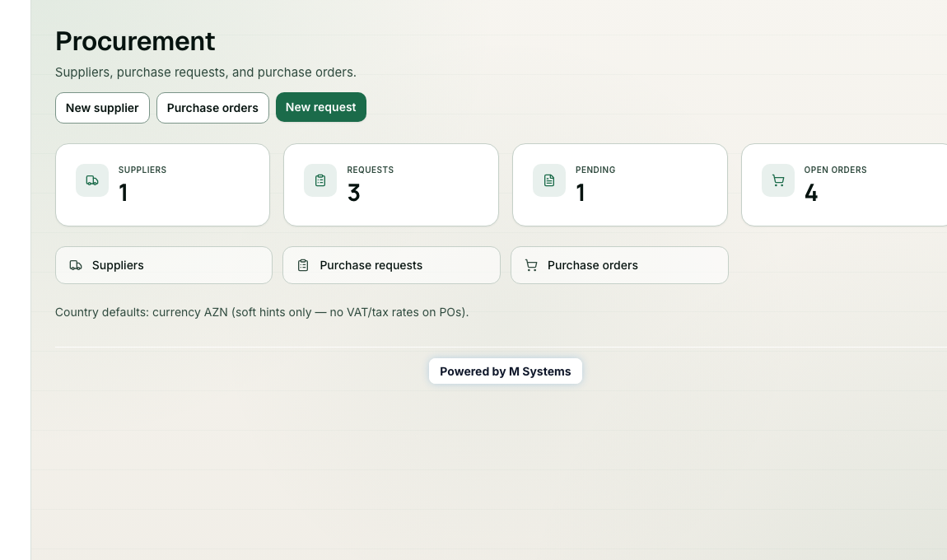Click the Powered by M Systems badge

tap(506, 371)
